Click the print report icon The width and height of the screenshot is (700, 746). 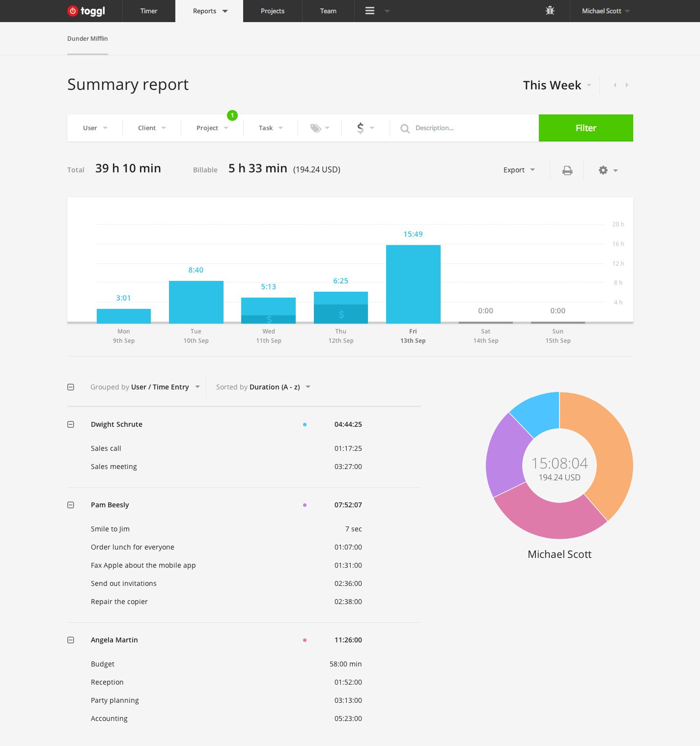click(x=567, y=170)
